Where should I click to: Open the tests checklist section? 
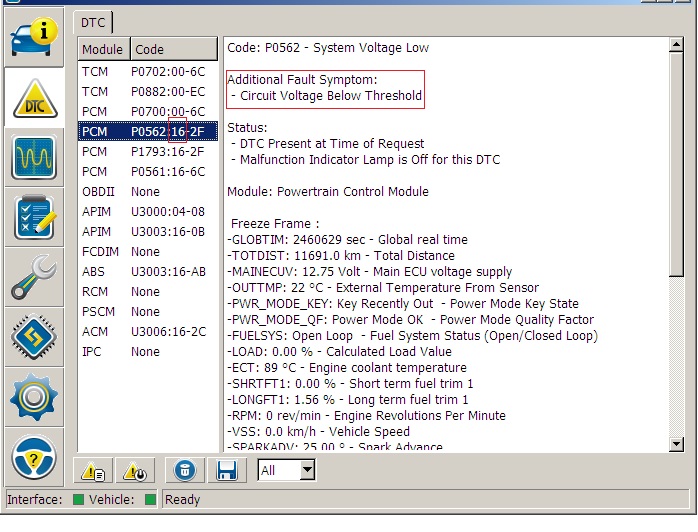tap(34, 217)
